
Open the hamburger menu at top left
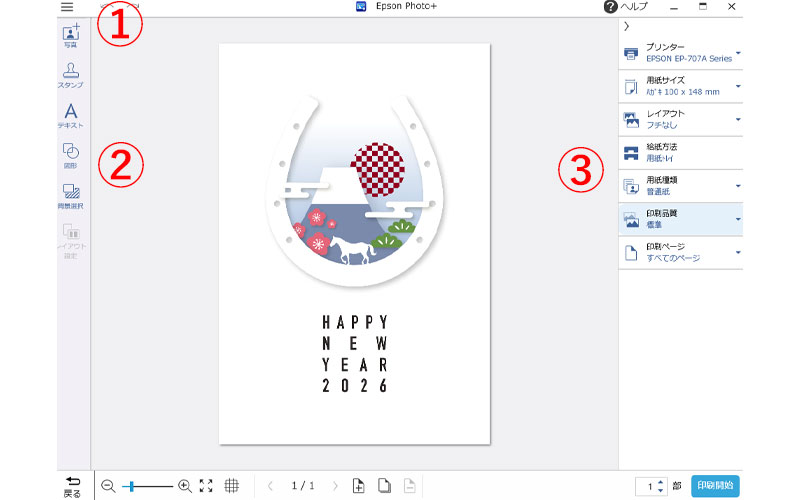click(67, 7)
